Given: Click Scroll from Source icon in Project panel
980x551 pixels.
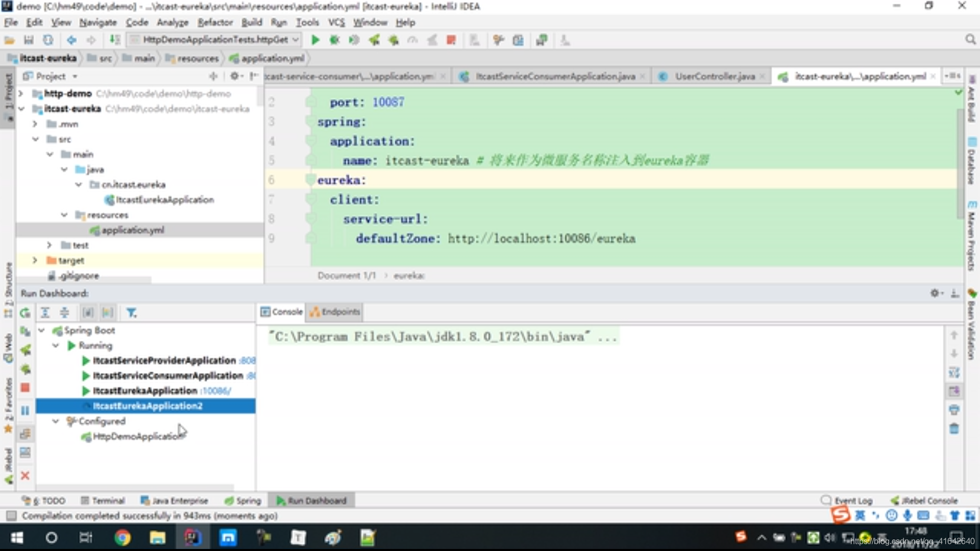Looking at the screenshot, I should pos(213,76).
